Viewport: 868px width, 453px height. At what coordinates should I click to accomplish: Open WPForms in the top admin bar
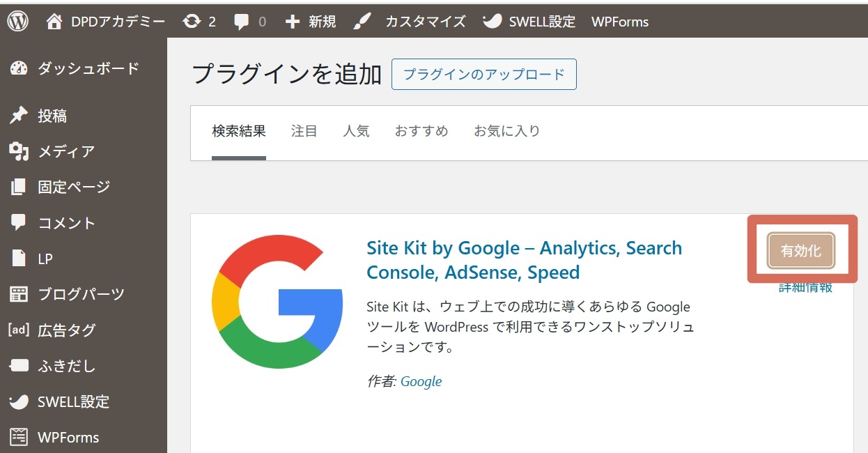[619, 22]
